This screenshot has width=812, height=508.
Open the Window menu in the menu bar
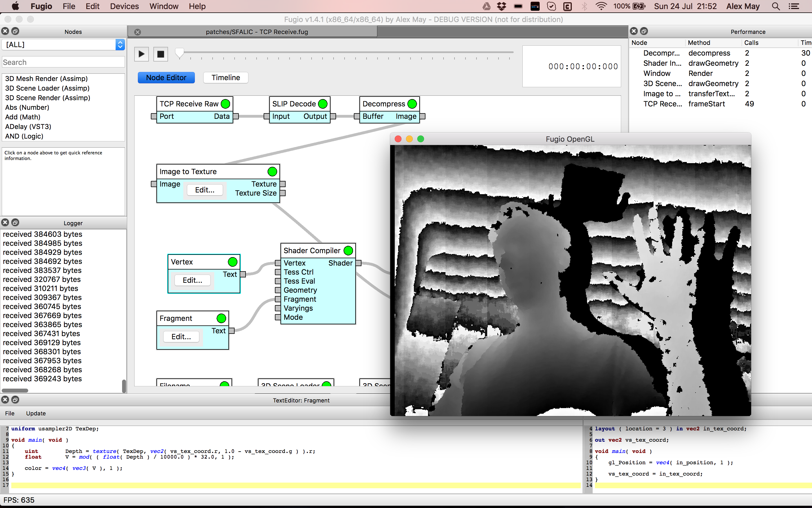[164, 6]
